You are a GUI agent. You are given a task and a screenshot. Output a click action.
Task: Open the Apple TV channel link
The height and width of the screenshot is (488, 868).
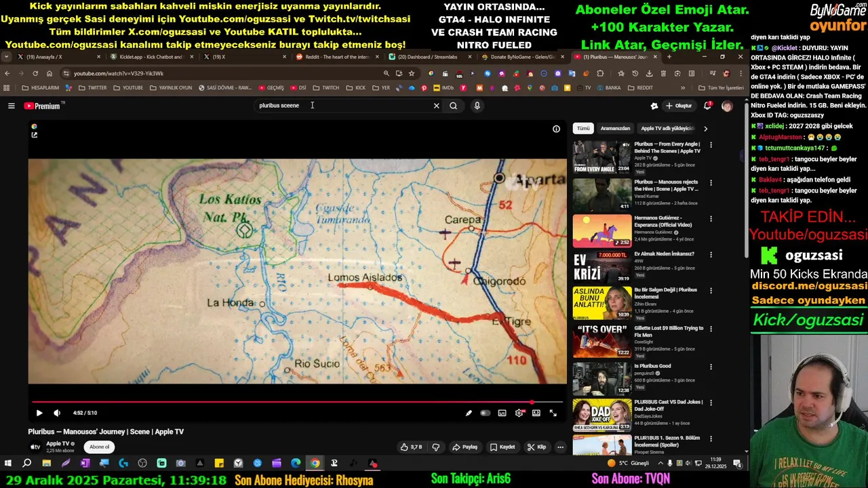(x=58, y=444)
